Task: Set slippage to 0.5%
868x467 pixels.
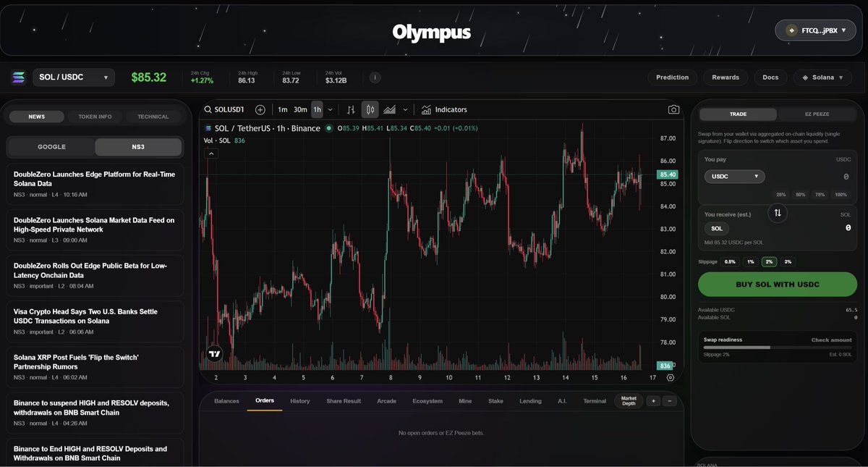Action: tap(730, 261)
